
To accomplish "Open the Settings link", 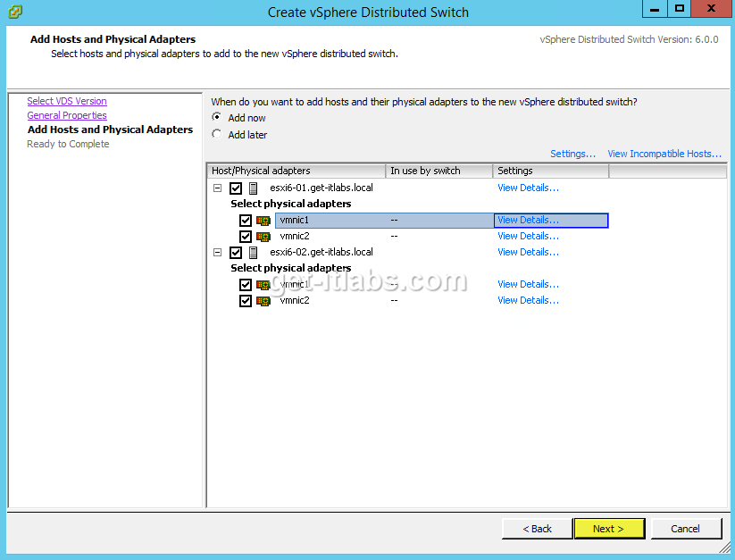I will click(x=572, y=153).
